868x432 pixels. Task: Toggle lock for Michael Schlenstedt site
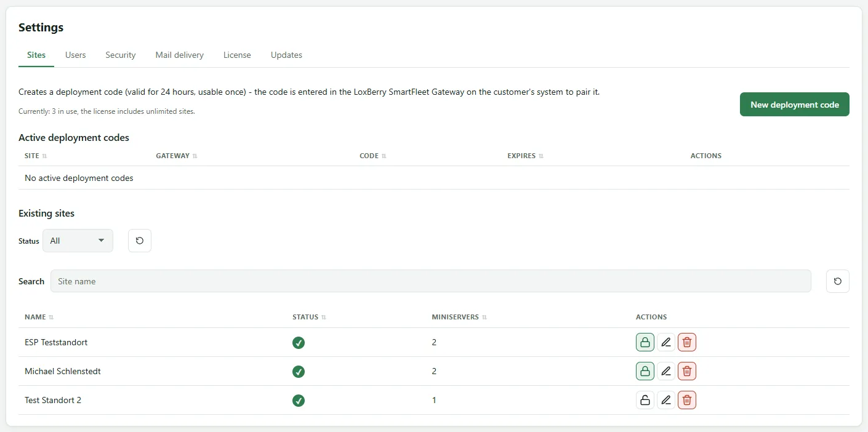point(645,371)
